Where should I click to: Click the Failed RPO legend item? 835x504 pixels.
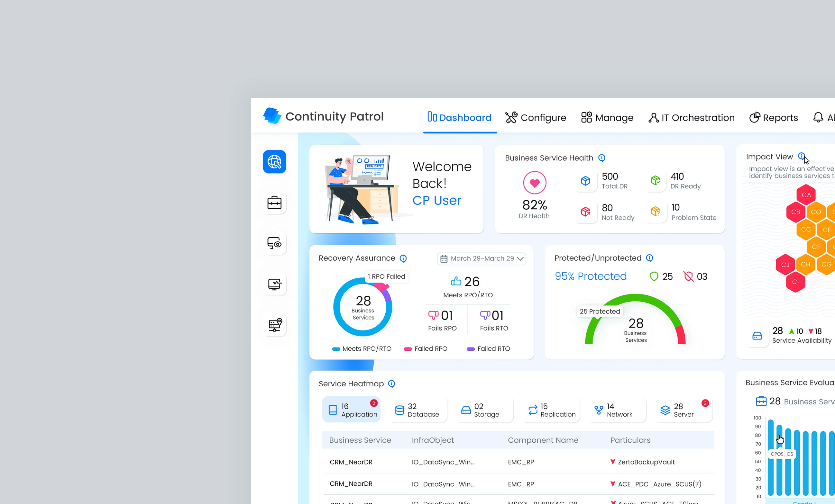point(426,348)
